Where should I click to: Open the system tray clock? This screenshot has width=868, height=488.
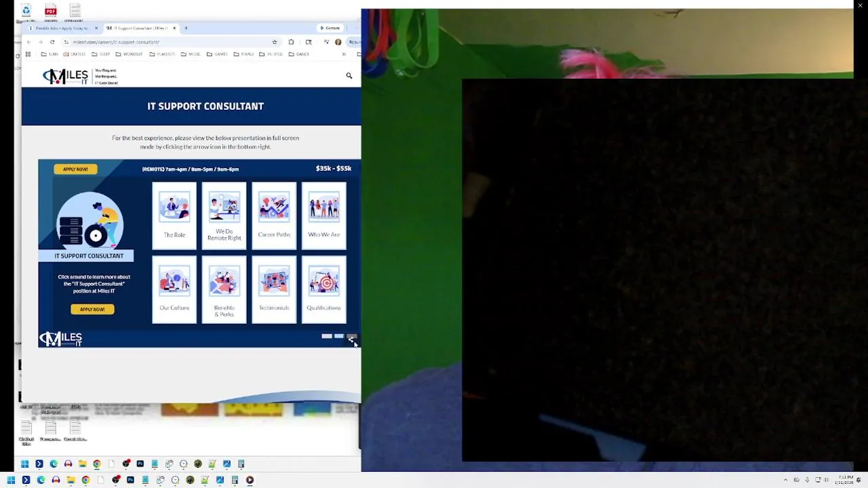[x=845, y=480]
